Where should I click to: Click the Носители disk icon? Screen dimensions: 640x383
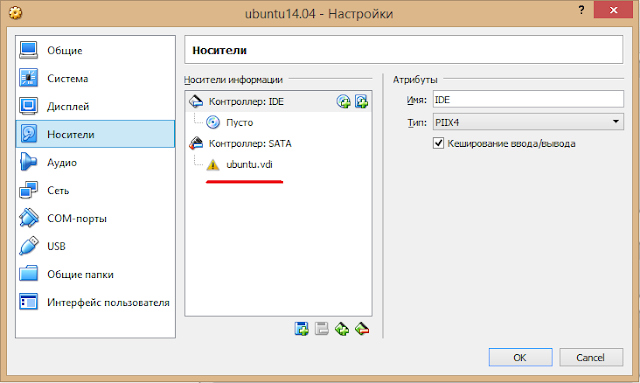pos(29,134)
